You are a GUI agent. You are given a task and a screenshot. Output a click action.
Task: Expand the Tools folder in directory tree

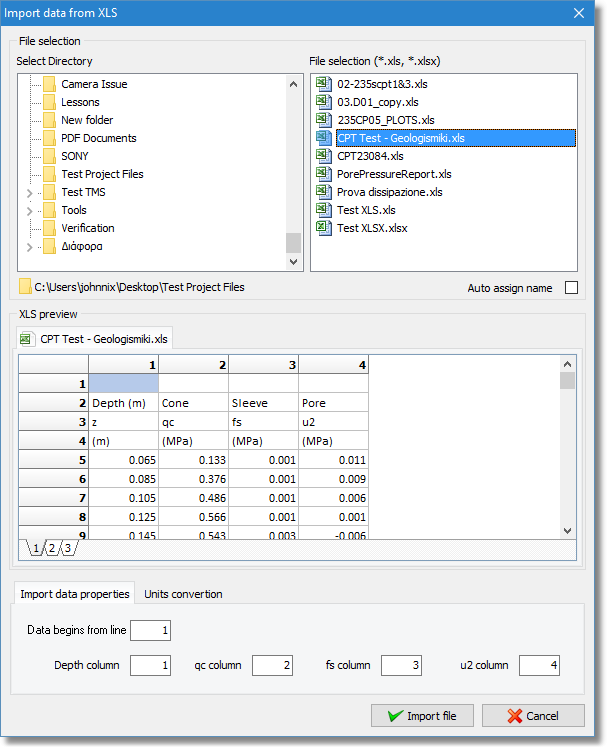(29, 210)
